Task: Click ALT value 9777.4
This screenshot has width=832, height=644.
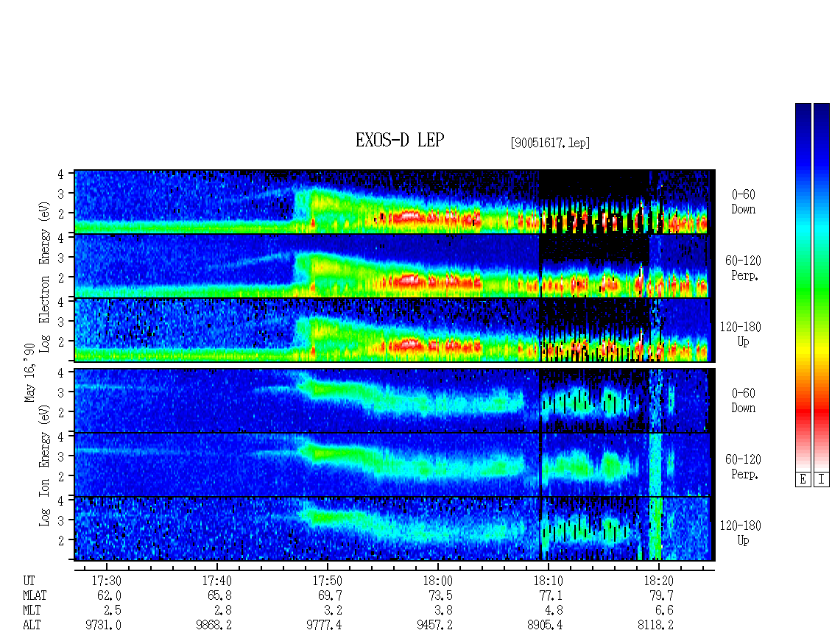Action: (324, 626)
